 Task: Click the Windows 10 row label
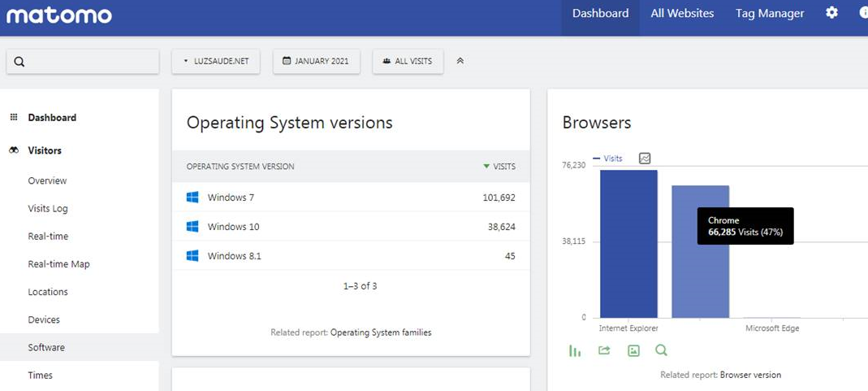tap(233, 227)
